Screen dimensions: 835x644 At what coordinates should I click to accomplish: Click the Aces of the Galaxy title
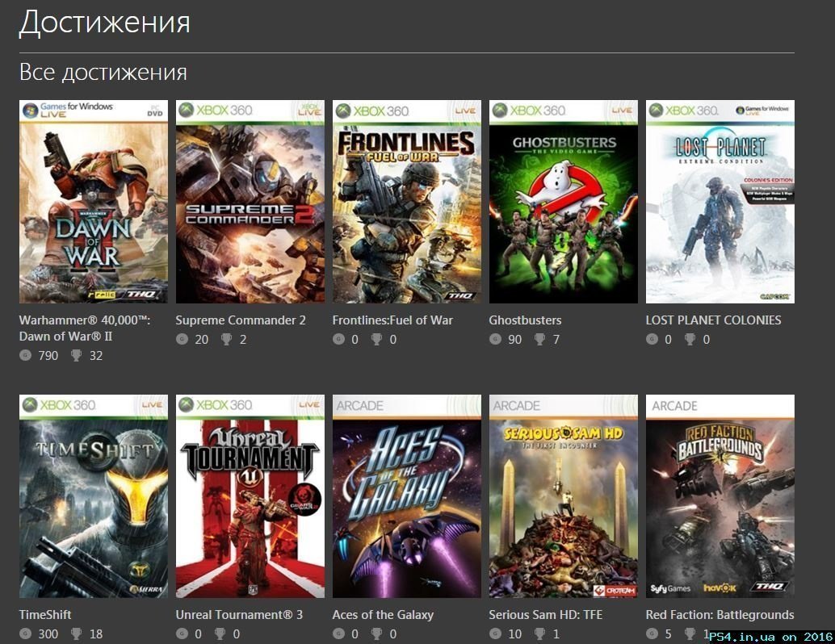click(x=383, y=615)
